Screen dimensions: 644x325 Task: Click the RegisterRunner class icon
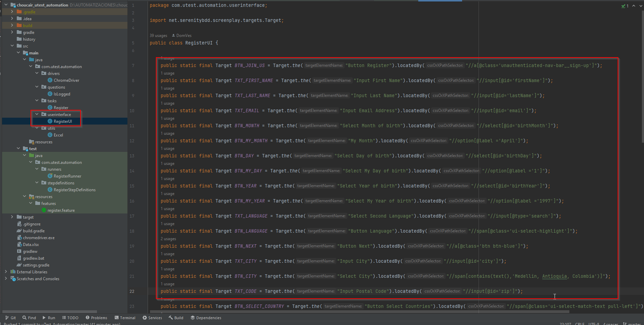tap(50, 176)
